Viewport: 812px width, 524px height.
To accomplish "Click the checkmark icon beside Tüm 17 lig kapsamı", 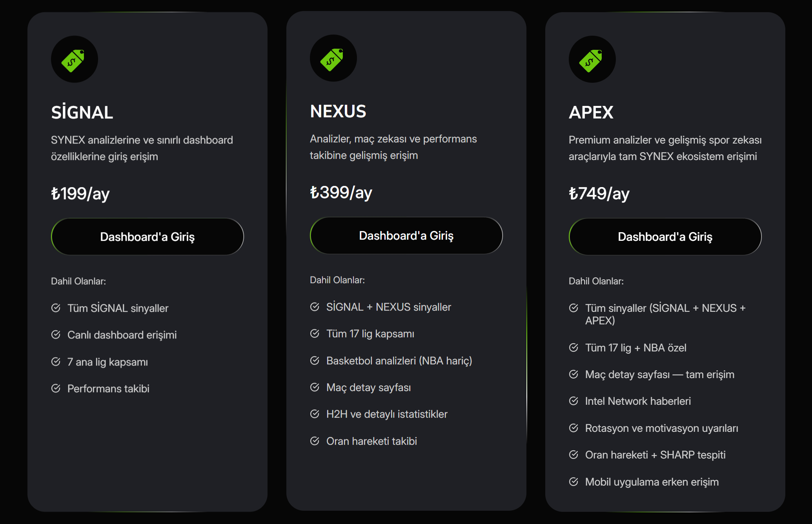I will 315,333.
